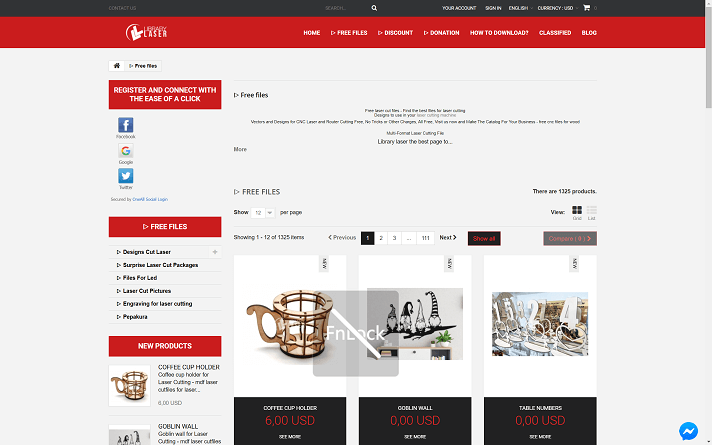Click Show all button
The width and height of the screenshot is (712, 445).
coord(484,238)
